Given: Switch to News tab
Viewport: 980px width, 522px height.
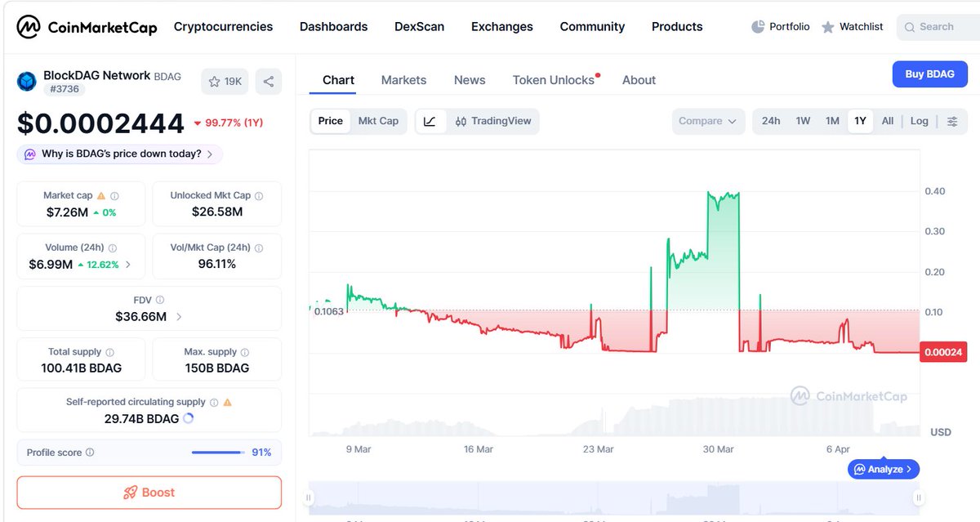Looking at the screenshot, I should click(x=470, y=80).
